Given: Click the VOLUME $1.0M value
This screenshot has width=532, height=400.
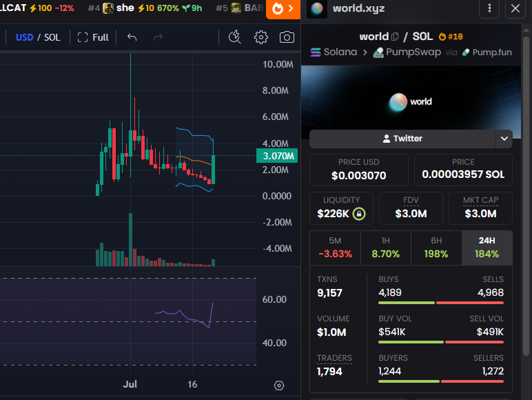Looking at the screenshot, I should pyautogui.click(x=331, y=332).
